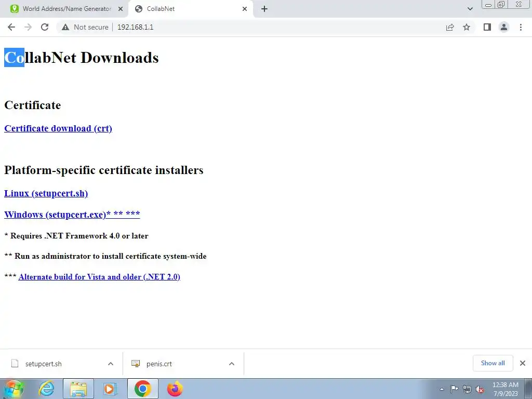
Task: Click the Windows (setupcert.exe) link
Action: click(x=72, y=215)
